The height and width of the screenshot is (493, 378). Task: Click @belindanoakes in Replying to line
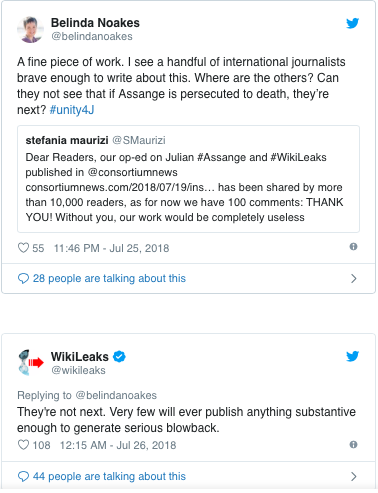click(116, 395)
